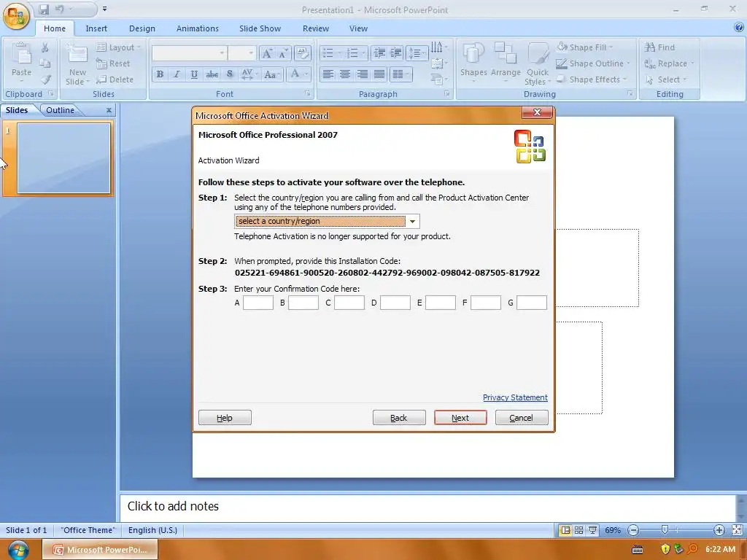Screen dimensions: 747x560
Task: Click Help in Activation Wizard
Action: (225, 418)
